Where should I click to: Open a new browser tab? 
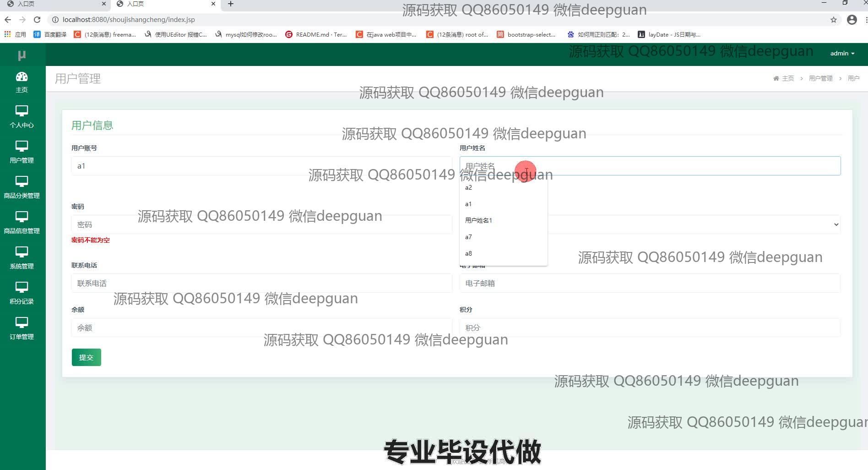231,4
